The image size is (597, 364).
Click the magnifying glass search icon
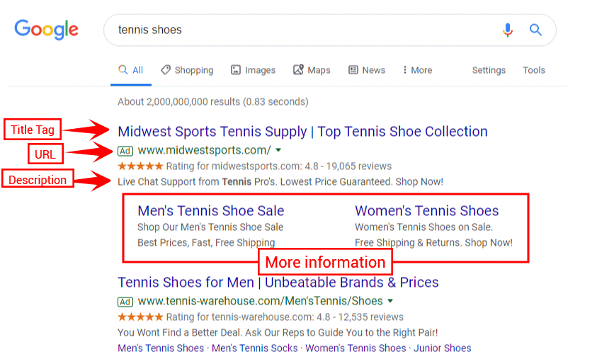tap(536, 30)
